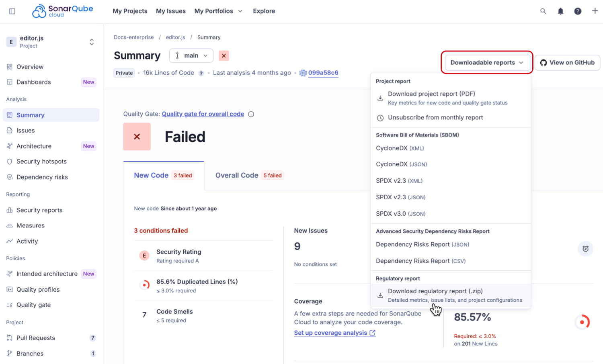Viewport: 603px width, 364px height.
Task: Open the search magnifier icon
Action: tap(543, 11)
